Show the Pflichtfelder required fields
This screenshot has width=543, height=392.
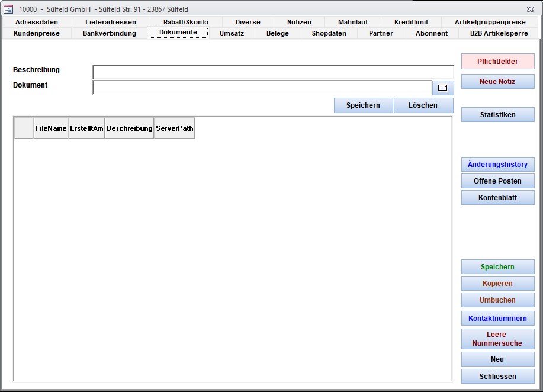[x=497, y=62]
